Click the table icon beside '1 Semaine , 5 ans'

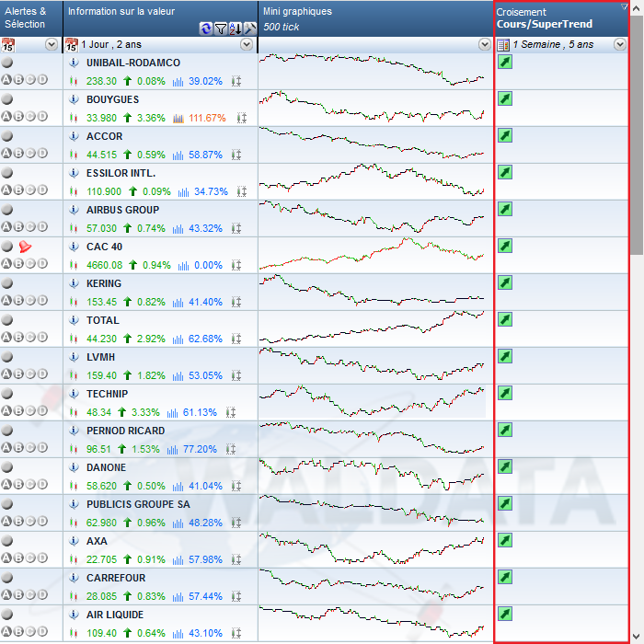(x=503, y=45)
